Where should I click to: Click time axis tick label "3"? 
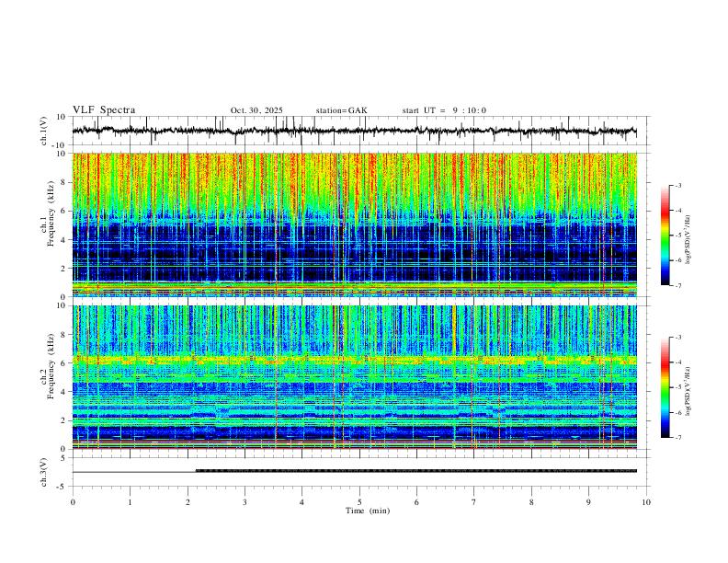click(x=245, y=502)
